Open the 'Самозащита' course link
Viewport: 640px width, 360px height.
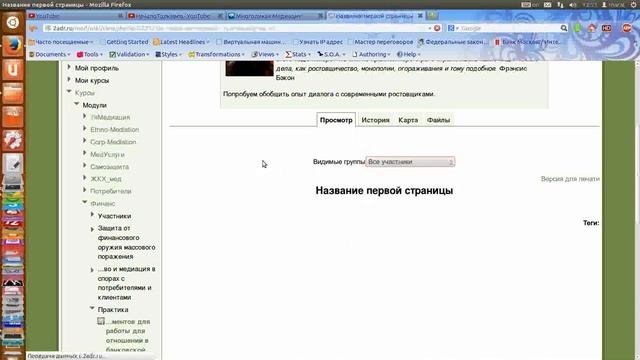[x=109, y=167]
